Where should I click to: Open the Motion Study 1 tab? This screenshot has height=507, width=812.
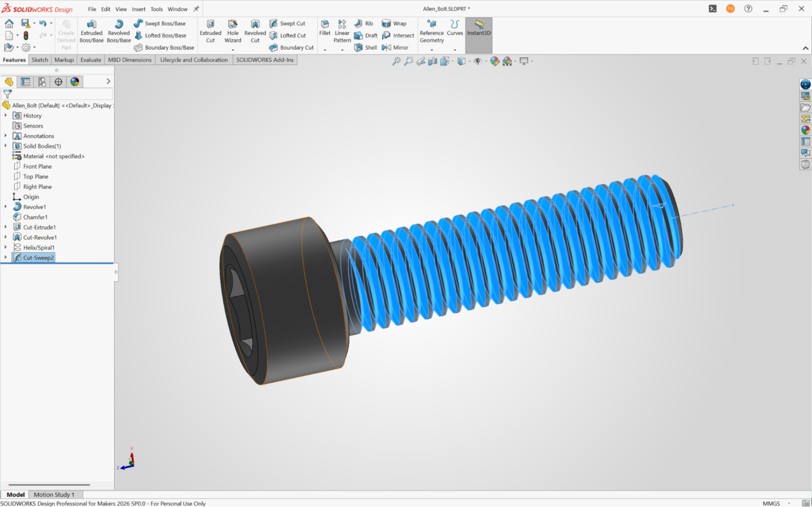[54, 495]
